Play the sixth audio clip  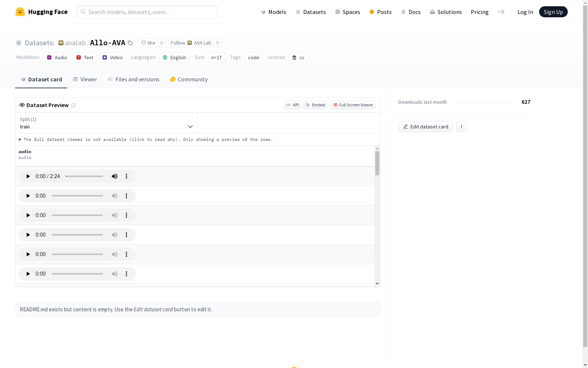28,274
